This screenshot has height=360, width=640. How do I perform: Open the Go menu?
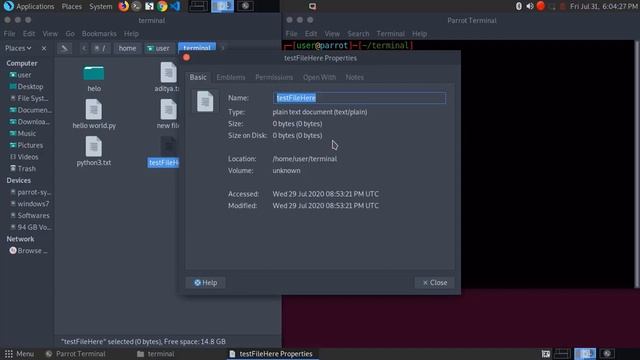coord(70,34)
